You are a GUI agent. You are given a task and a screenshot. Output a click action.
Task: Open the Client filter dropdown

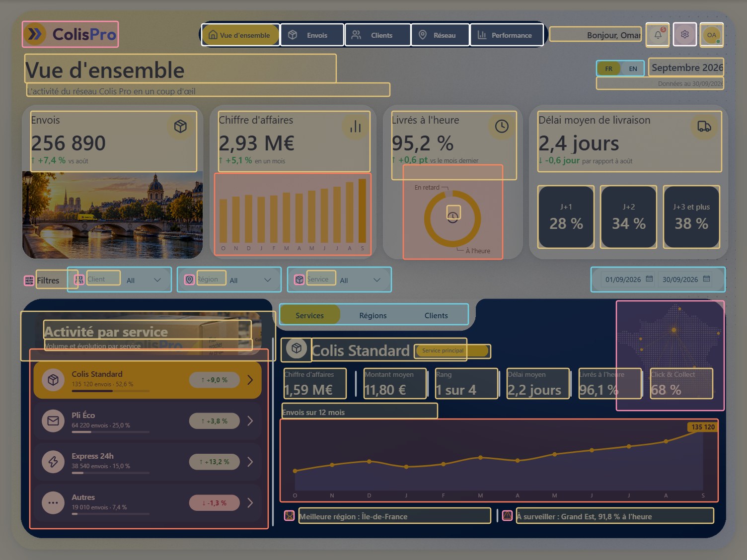click(x=120, y=280)
